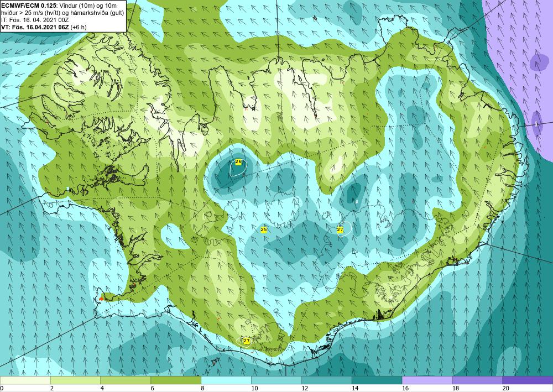Select the above 20 m/s dark purple swatch
This screenshot has height=392, width=553.
point(528,380)
